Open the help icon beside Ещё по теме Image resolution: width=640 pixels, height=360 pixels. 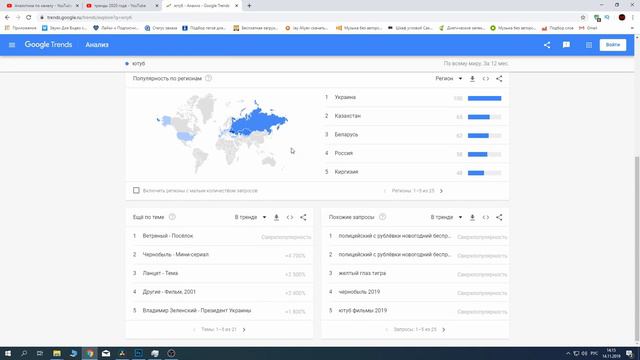pyautogui.click(x=172, y=217)
